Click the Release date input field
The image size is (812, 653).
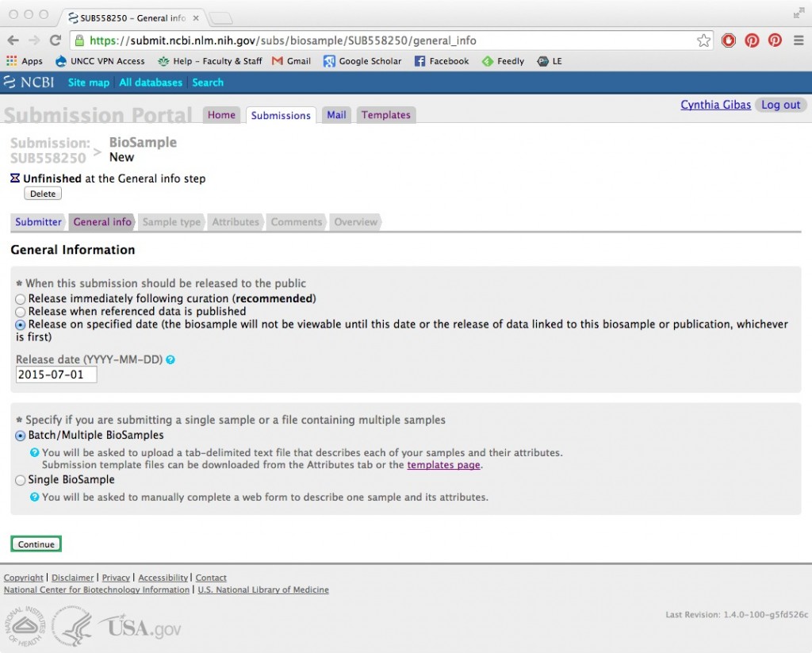pos(56,375)
